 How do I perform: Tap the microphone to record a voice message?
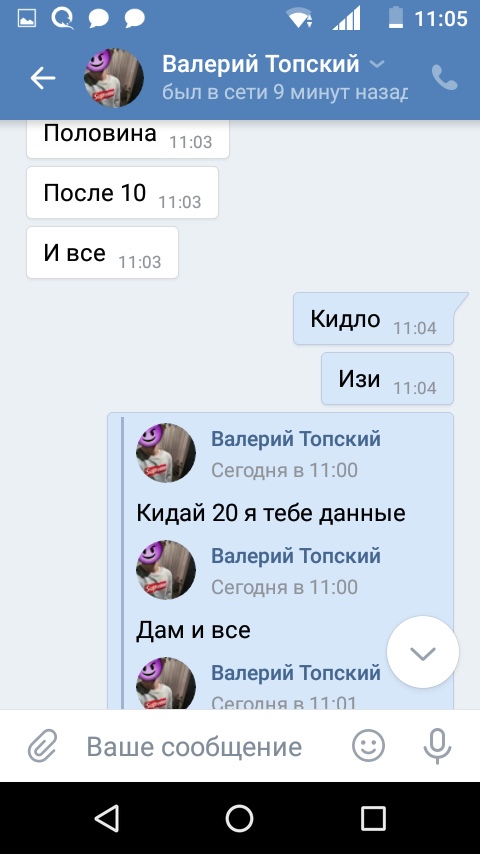[x=438, y=746]
